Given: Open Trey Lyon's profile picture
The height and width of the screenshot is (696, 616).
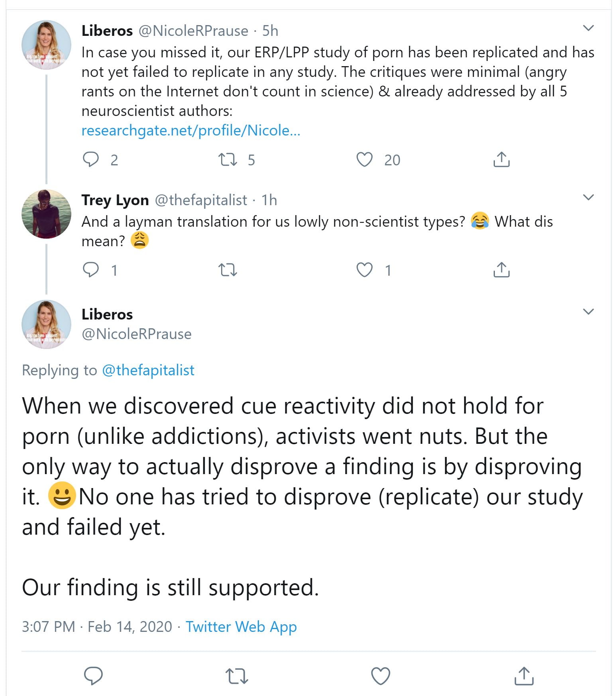Looking at the screenshot, I should [46, 214].
